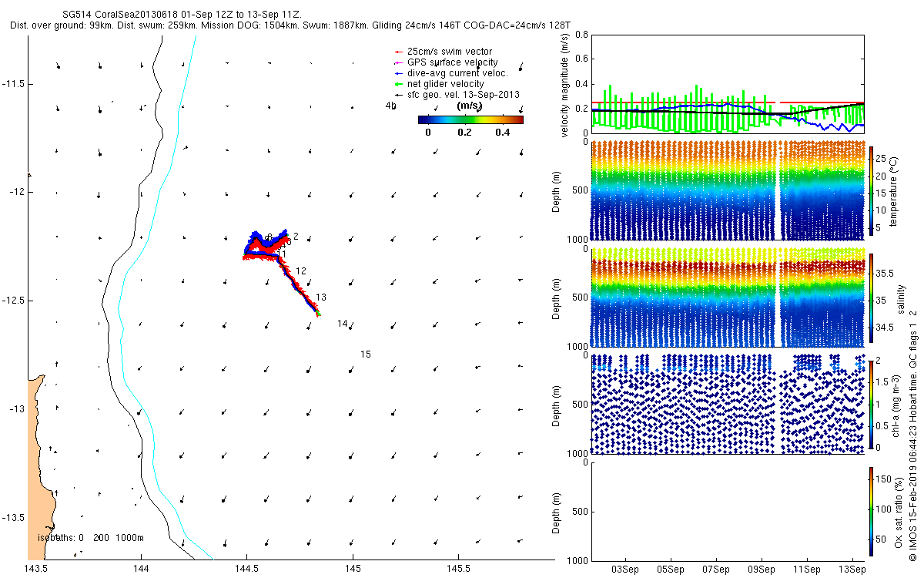
Task: Click the '11Sep' date tick label
Action: (x=808, y=570)
